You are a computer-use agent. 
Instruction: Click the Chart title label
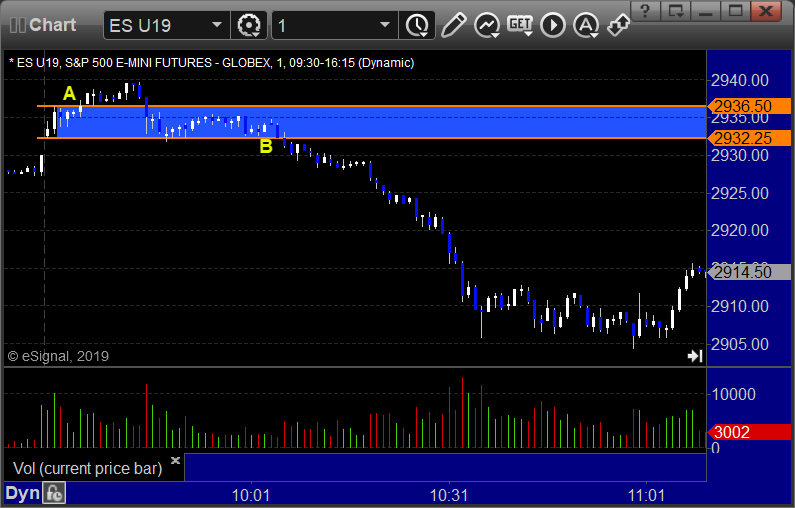(x=52, y=25)
